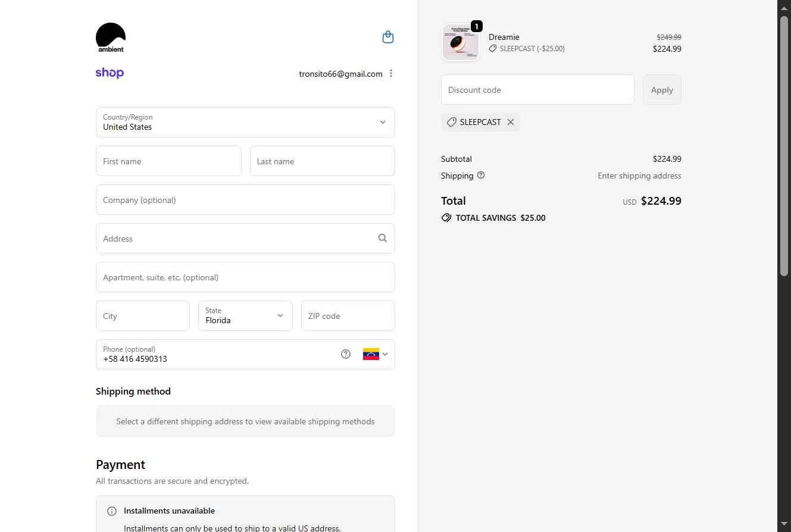Focus the Apartment, suite, etc. field

tap(245, 277)
